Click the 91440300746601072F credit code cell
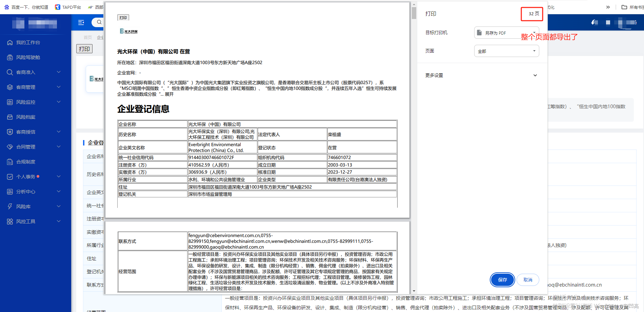644x312 pixels. click(x=222, y=157)
